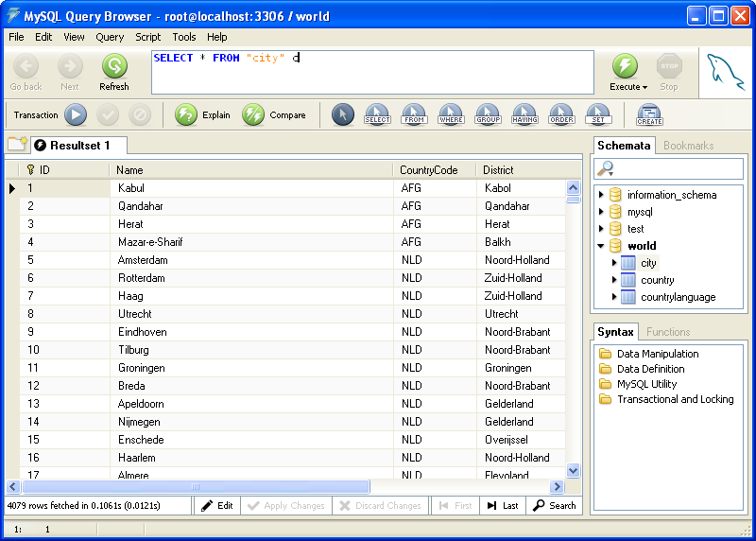Click the green Execute query icon
The width and height of the screenshot is (756, 541).
click(625, 65)
